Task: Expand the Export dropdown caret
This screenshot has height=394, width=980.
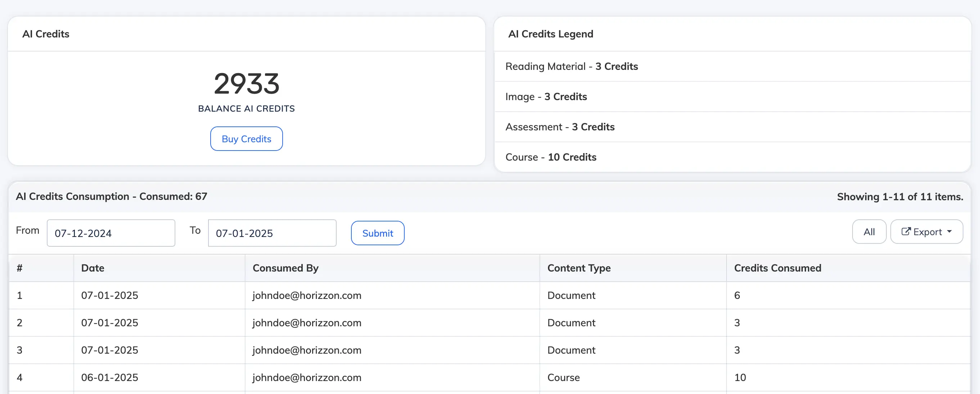Action: 949,232
